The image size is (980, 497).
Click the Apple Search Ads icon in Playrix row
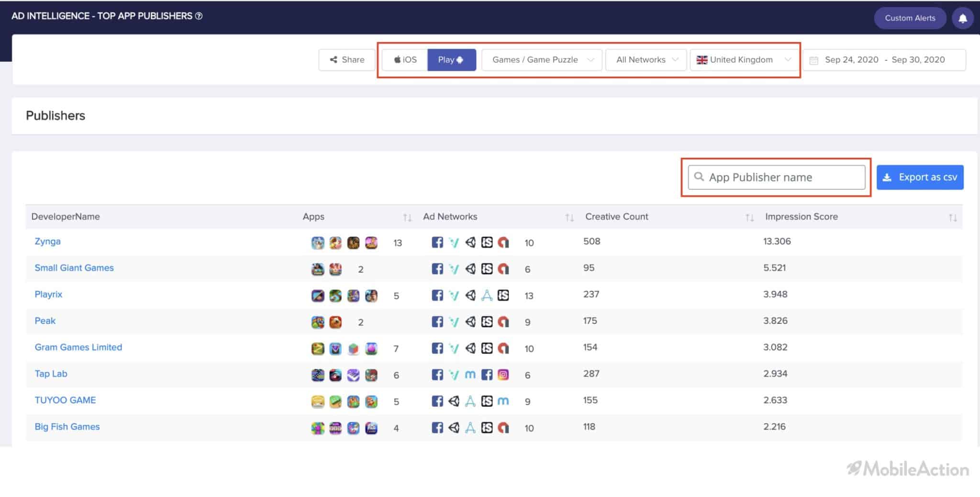coord(487,295)
